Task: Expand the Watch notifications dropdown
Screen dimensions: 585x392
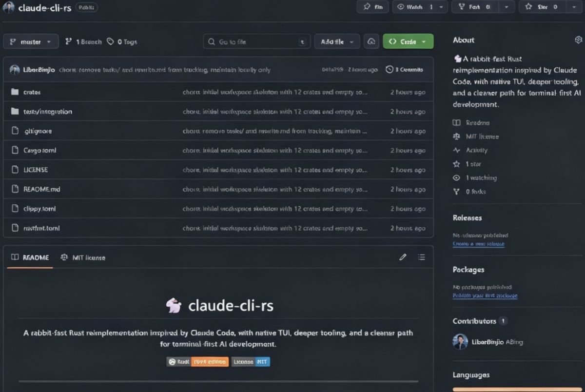Action: pyautogui.click(x=441, y=7)
